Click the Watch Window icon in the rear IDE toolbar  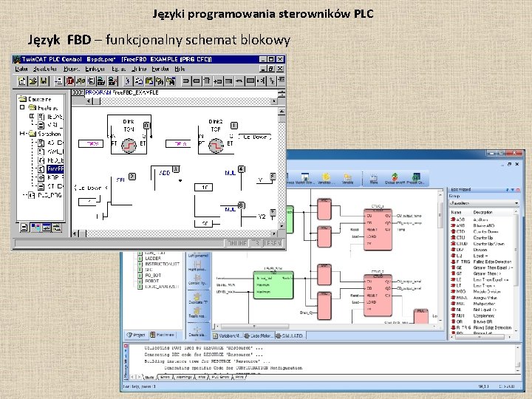click(304, 179)
